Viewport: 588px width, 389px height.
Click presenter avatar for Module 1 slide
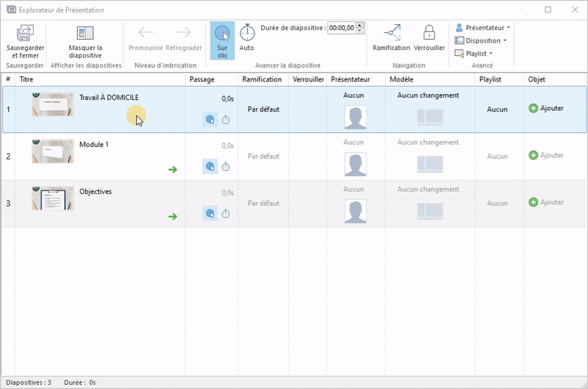pos(355,164)
